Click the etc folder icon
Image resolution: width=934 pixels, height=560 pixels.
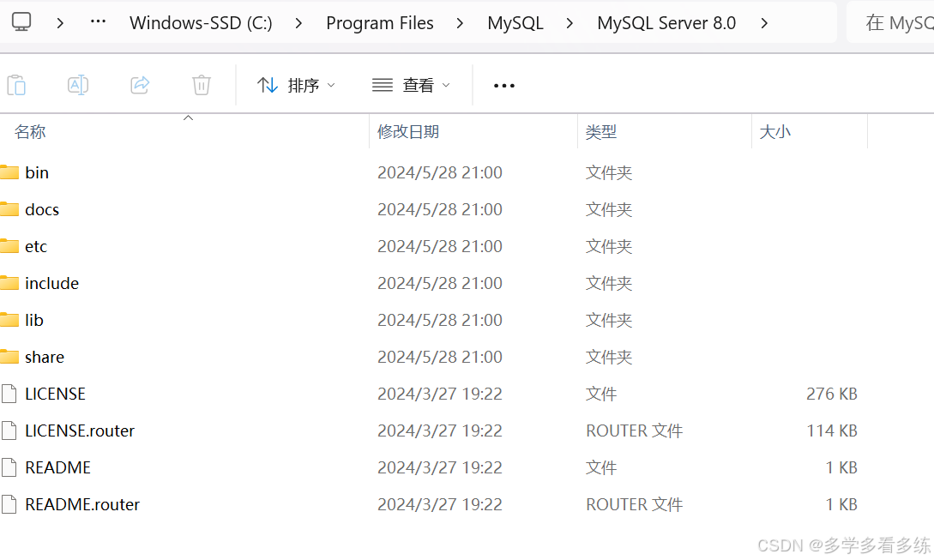(9, 247)
